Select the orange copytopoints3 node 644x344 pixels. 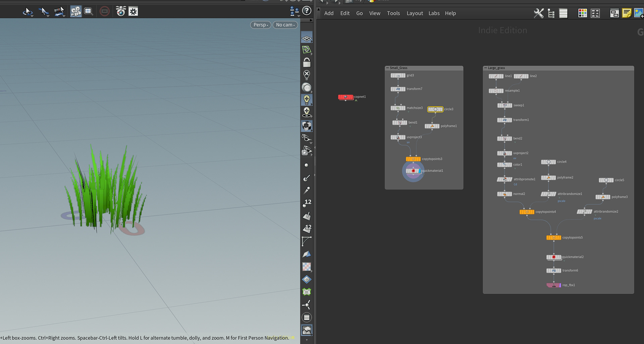[413, 159]
